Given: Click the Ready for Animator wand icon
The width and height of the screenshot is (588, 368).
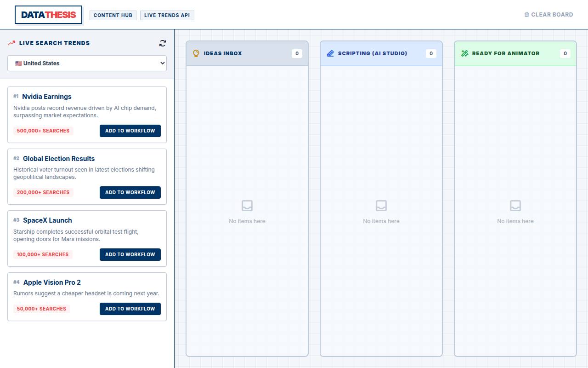Looking at the screenshot, I should [x=464, y=53].
